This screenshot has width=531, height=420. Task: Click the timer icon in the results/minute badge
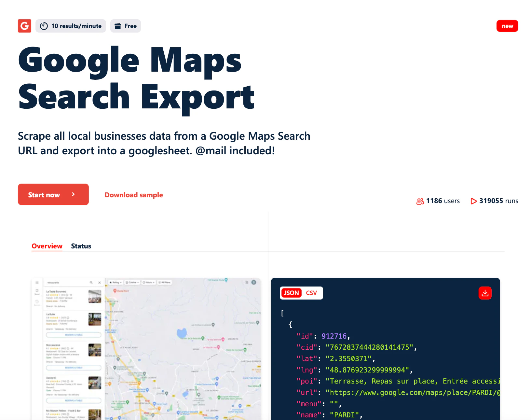point(43,26)
